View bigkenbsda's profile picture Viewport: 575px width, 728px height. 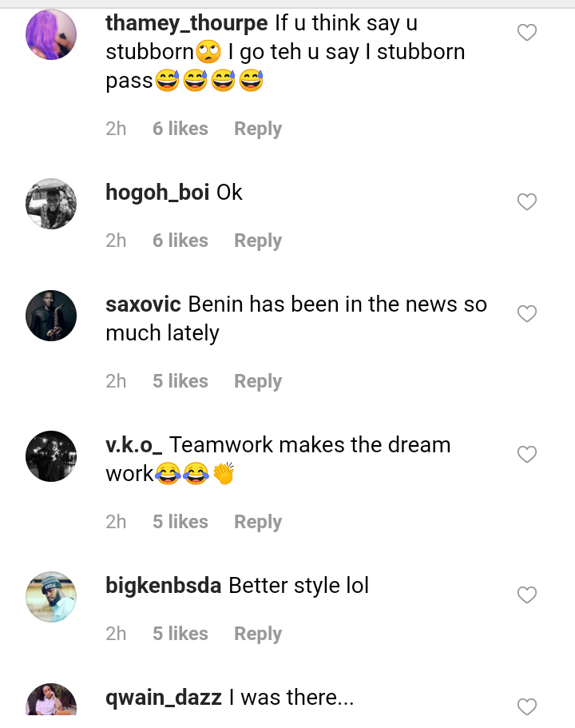[x=51, y=597]
